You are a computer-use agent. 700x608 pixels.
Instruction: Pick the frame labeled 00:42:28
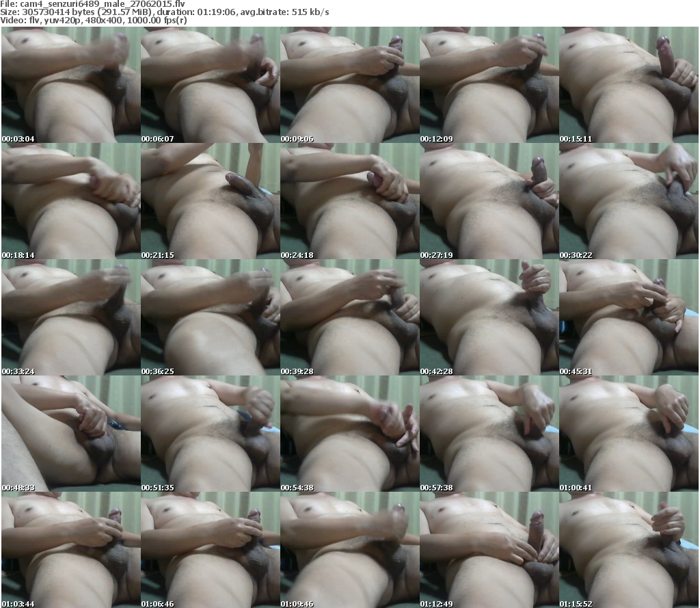[489, 317]
